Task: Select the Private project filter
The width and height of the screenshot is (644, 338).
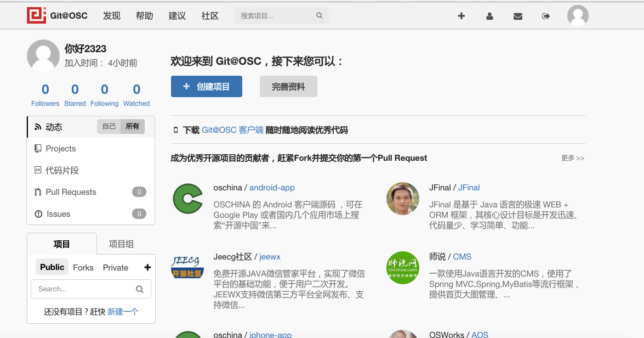Action: [x=116, y=268]
